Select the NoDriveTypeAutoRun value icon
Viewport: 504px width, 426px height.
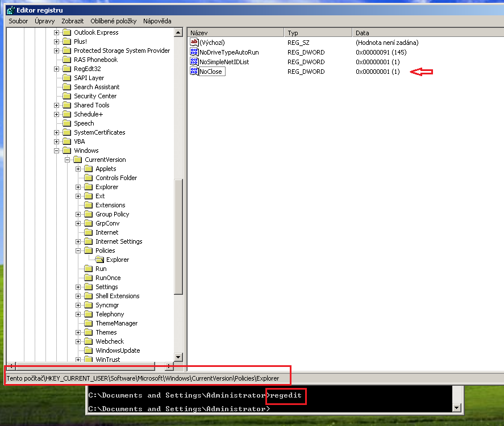194,52
